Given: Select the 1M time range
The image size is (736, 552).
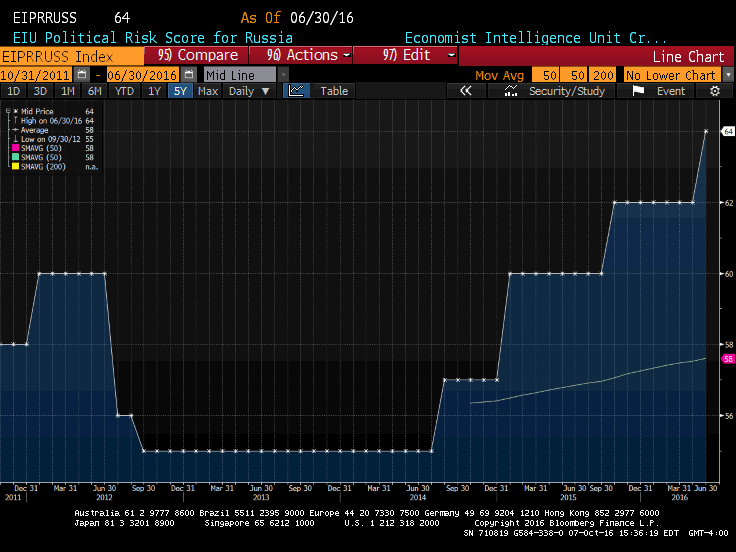Looking at the screenshot, I should click(x=68, y=91).
